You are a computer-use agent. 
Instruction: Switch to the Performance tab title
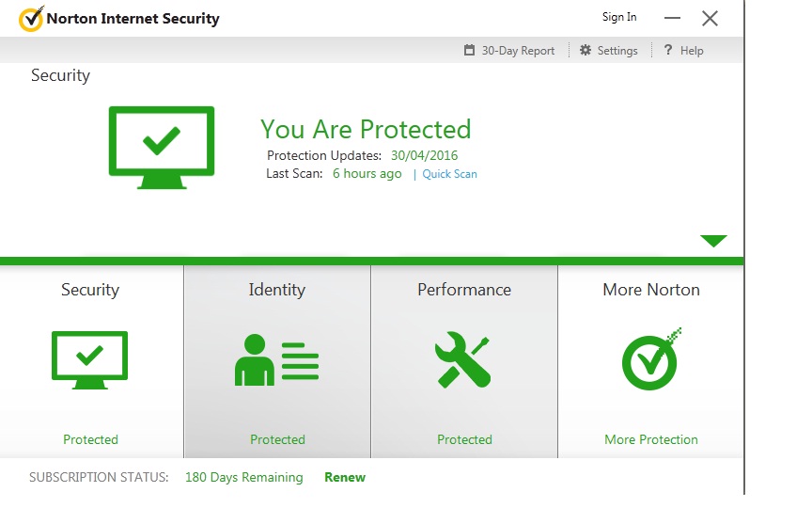[x=464, y=289]
